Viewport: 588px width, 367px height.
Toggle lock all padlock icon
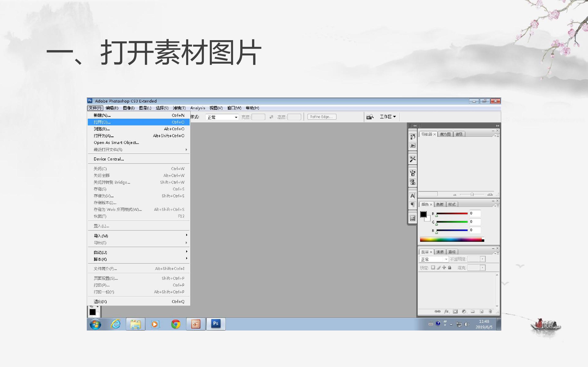450,268
